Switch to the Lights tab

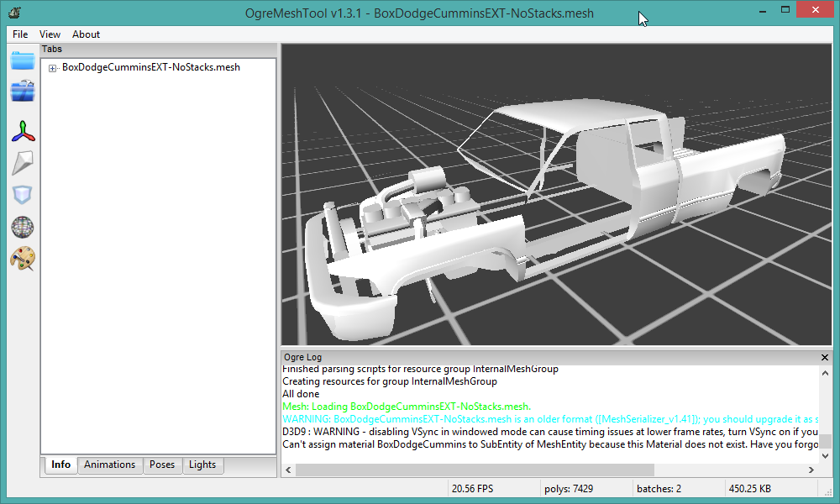[202, 465]
